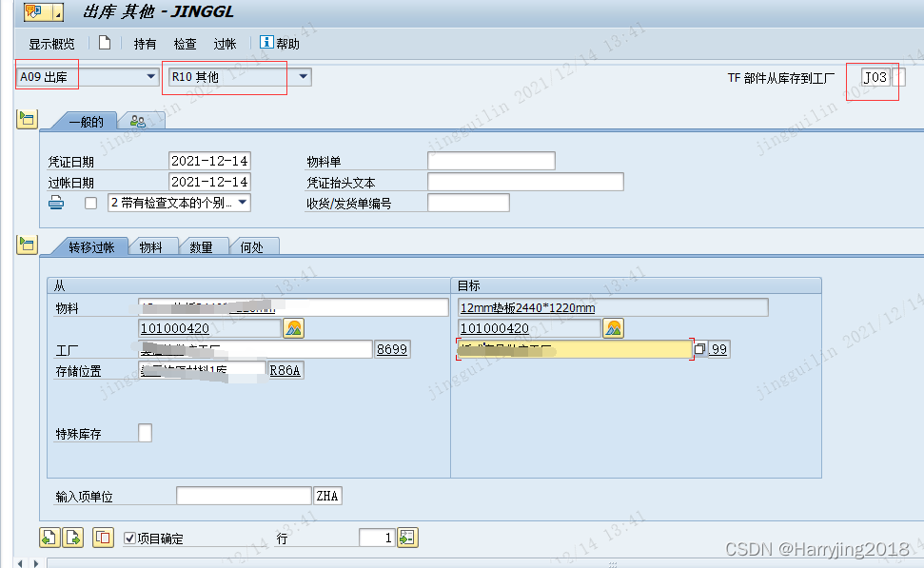
Task: Switch to the 一般的 tab
Action: click(86, 122)
